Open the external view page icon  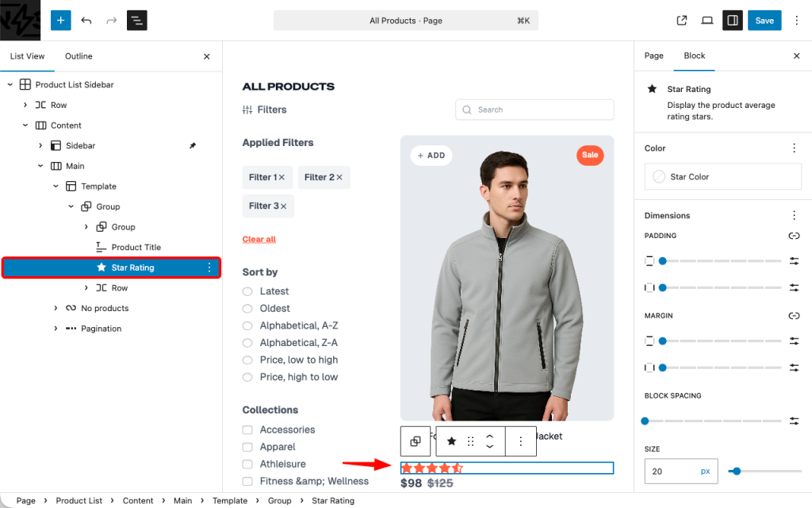[681, 21]
